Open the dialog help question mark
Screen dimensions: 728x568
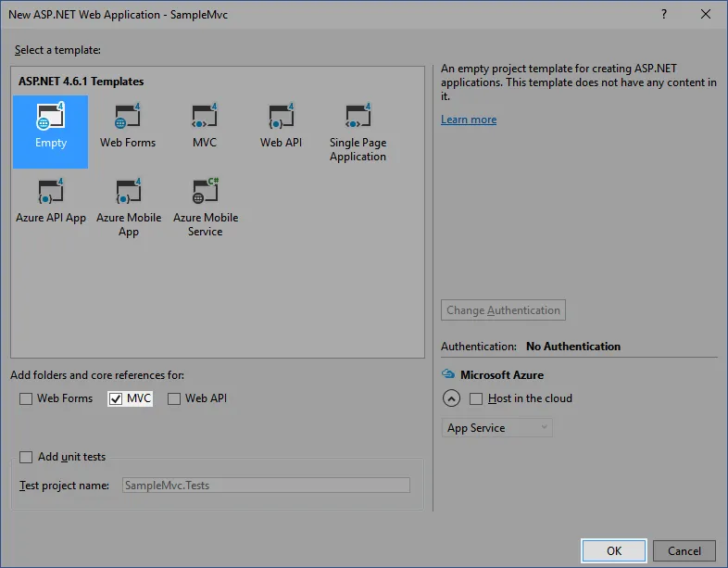664,15
